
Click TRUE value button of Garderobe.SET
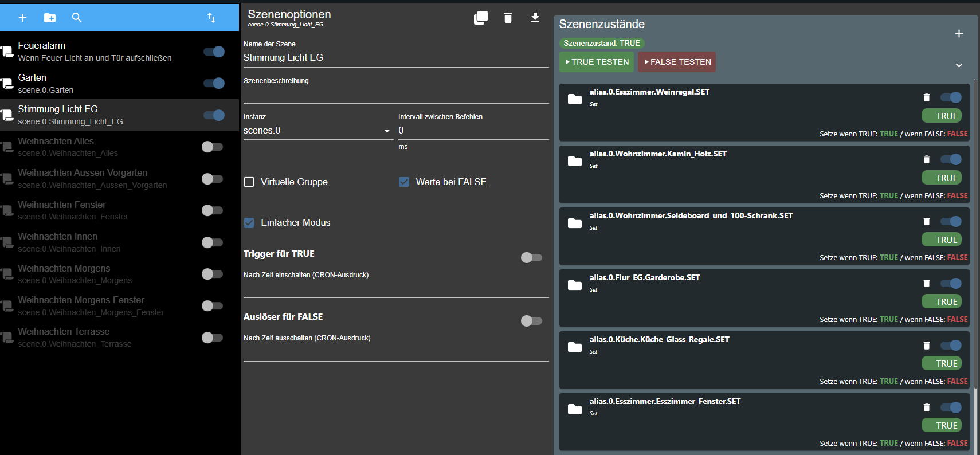942,301
